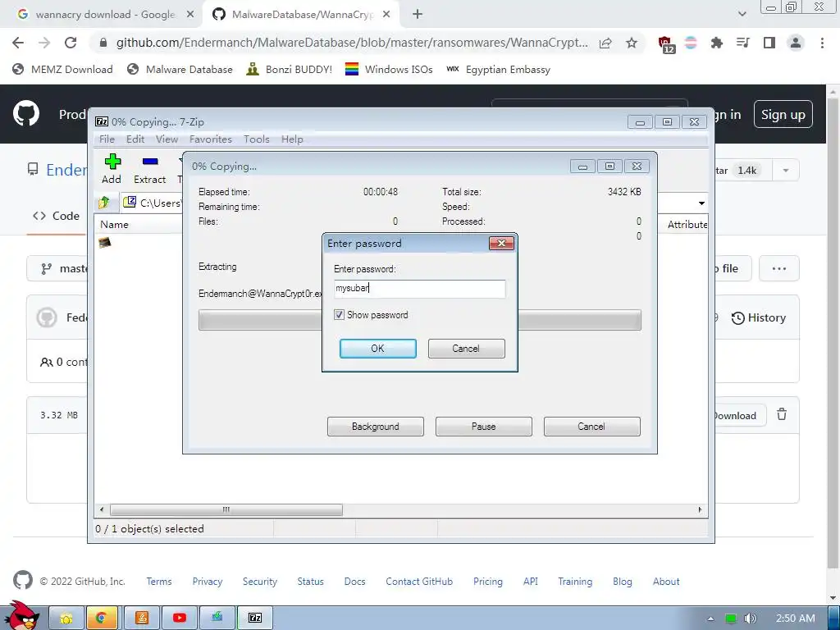Open 7-Zip View menu

[167, 139]
